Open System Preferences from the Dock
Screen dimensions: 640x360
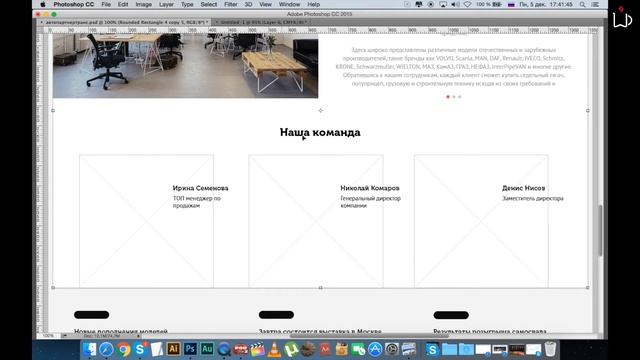click(391, 349)
